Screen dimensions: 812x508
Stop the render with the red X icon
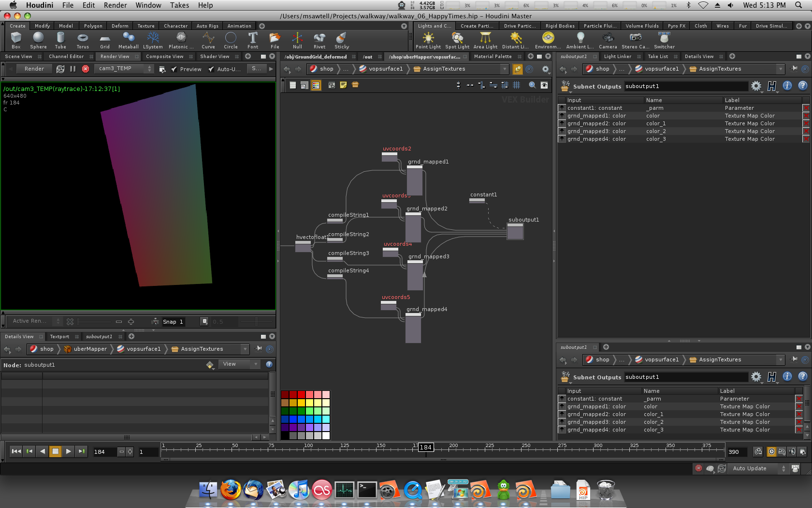click(x=86, y=69)
